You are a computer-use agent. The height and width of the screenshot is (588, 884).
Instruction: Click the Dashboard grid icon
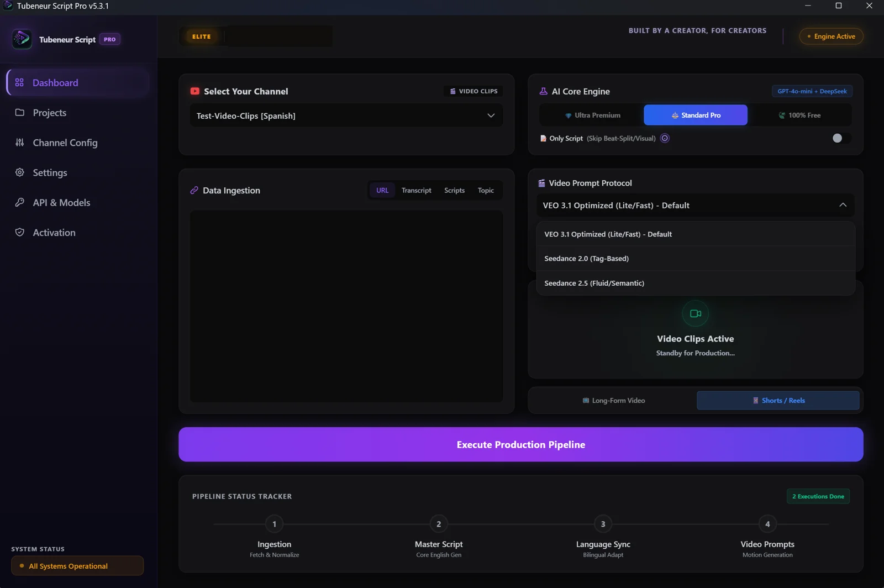tap(19, 82)
